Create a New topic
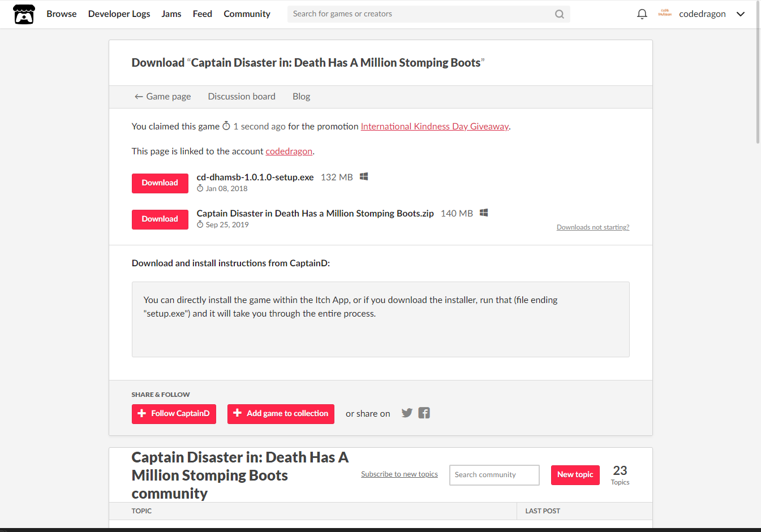The image size is (761, 532). pos(575,475)
